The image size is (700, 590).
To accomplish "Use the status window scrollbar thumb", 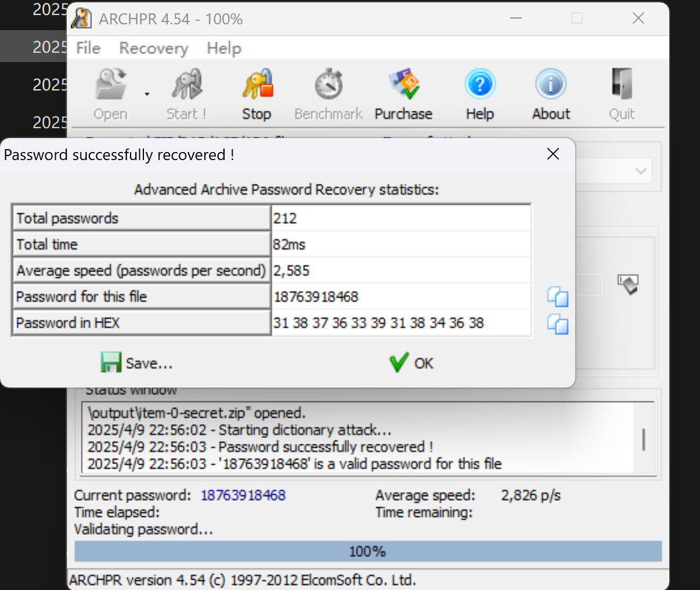I will [644, 439].
